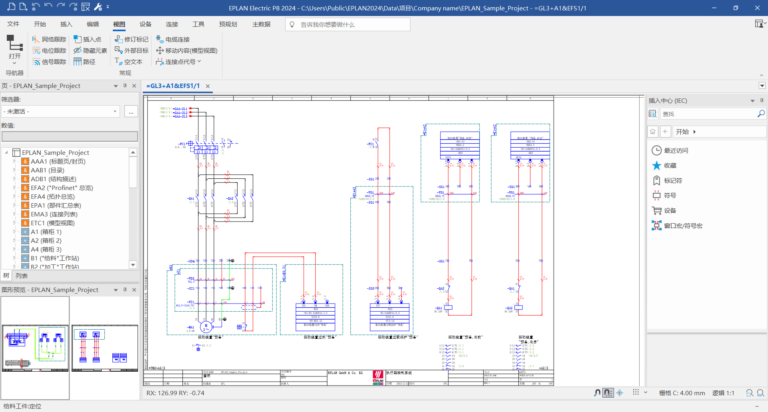Switch to the 设备 ribbon tab

pos(145,24)
